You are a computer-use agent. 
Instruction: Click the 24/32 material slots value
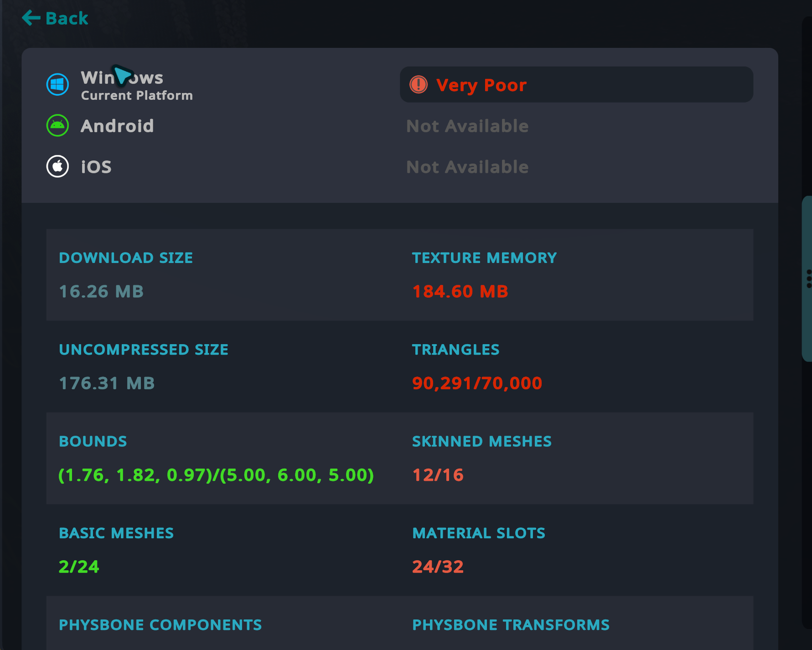coord(437,567)
